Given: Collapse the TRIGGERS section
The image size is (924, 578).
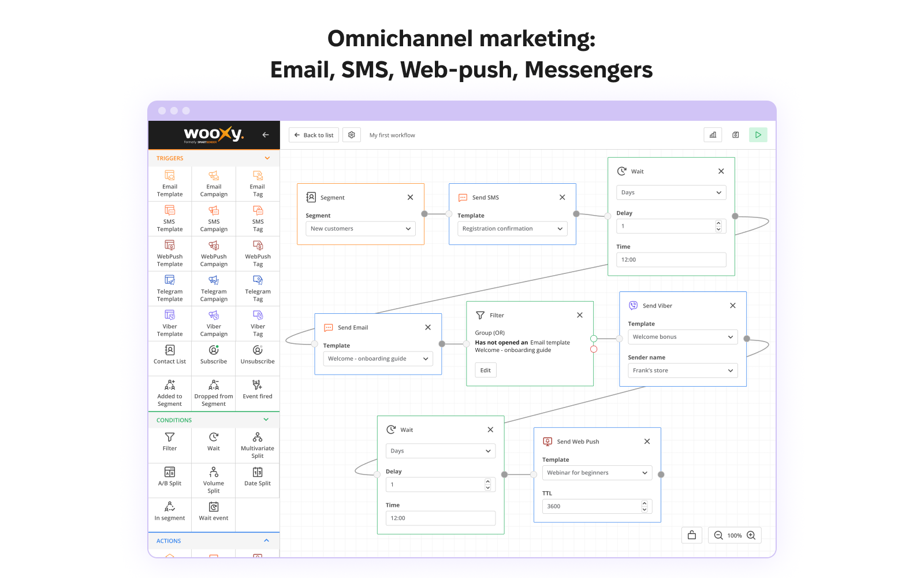Looking at the screenshot, I should click(267, 158).
